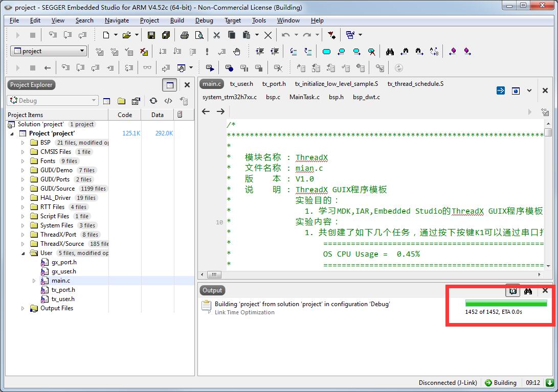The width and height of the screenshot is (558, 392).
Task: Click the refresh icon in Project Explorer
Action: pos(153,101)
